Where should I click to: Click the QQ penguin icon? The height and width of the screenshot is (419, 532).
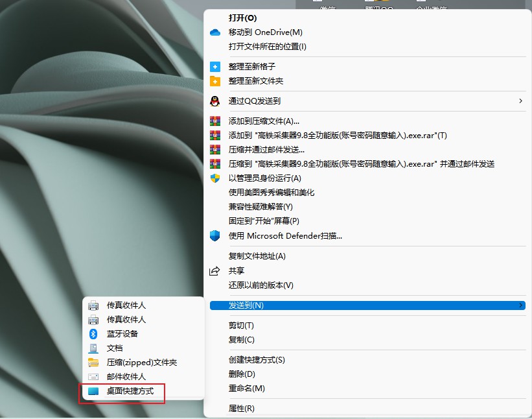tap(214, 101)
